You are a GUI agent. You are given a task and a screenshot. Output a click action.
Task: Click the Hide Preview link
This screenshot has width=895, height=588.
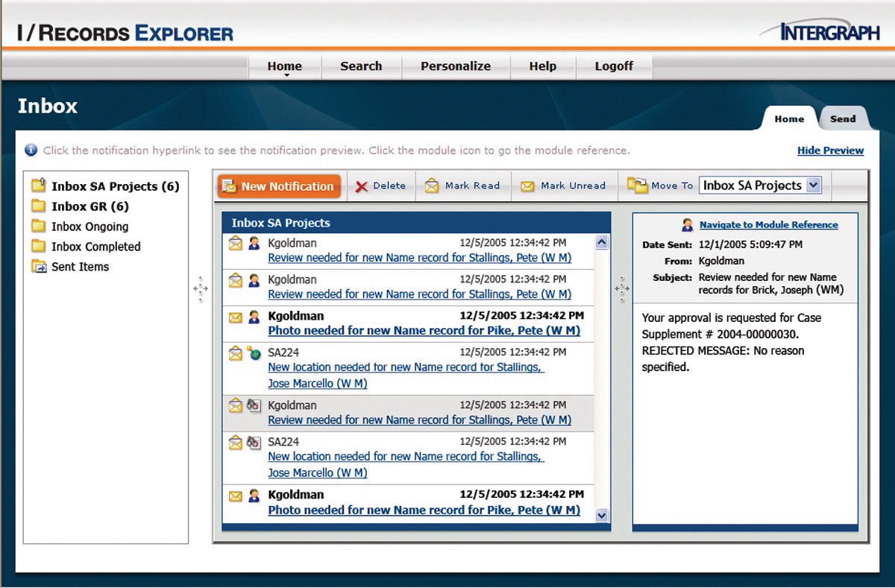tap(830, 150)
